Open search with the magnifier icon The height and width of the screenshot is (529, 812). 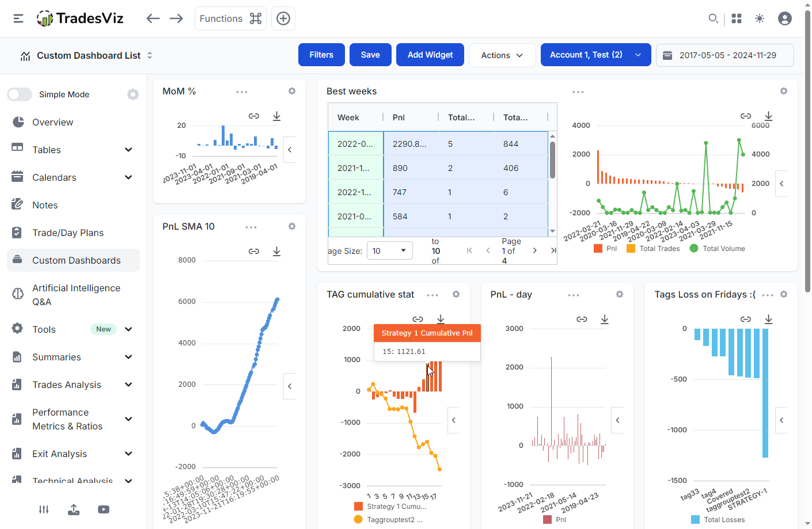(x=714, y=18)
